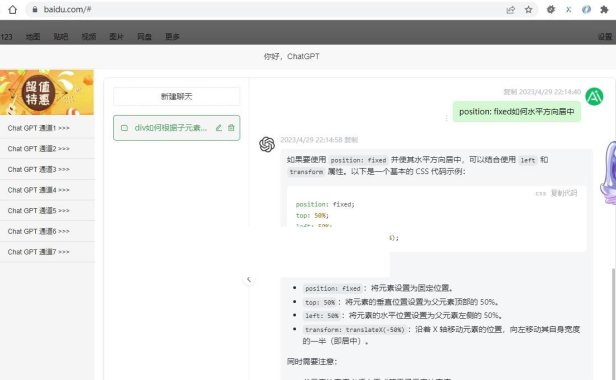Open the 图片 navigation item
616x380 pixels.
pyautogui.click(x=116, y=37)
